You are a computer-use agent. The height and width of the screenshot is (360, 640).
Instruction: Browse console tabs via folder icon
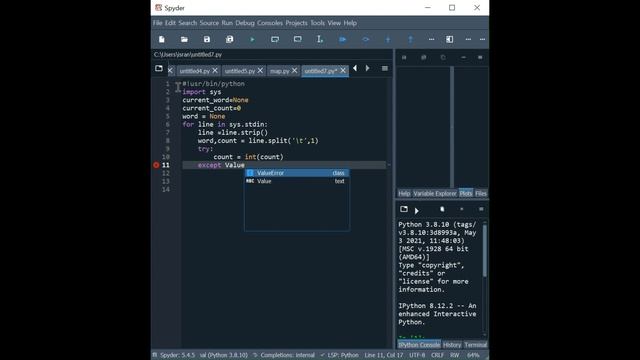pyautogui.click(x=404, y=209)
